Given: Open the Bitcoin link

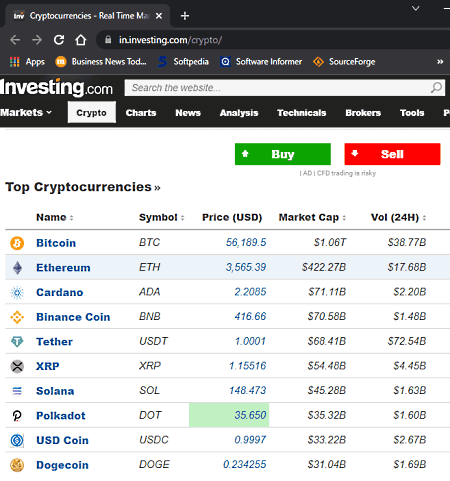Looking at the screenshot, I should 56,243.
